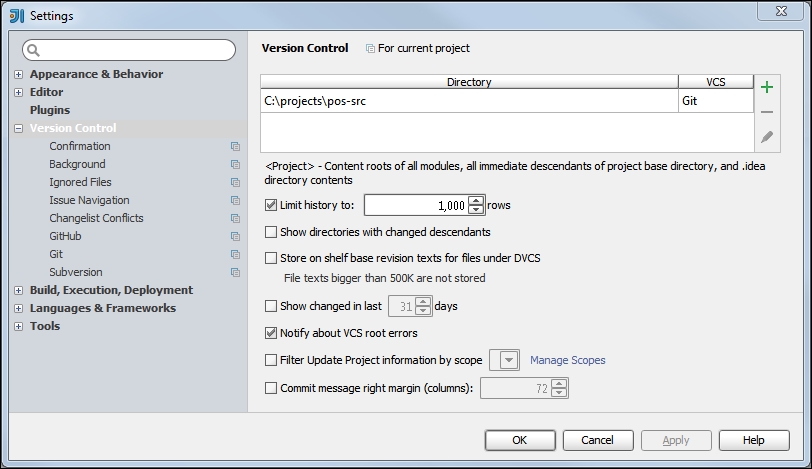Click the minus remove directory mapping icon
812x469 pixels.
point(767,113)
